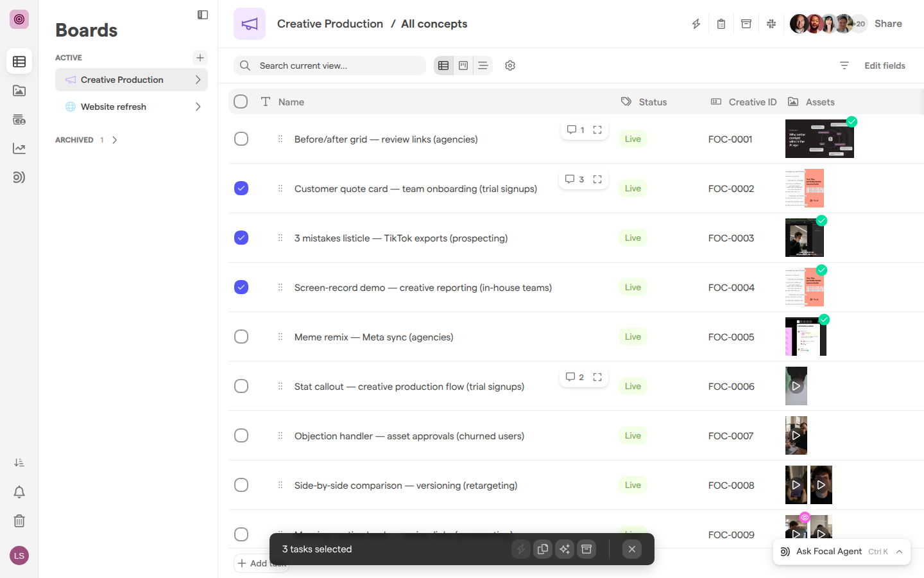Uncheck the Customer quote card row checkbox
The width and height of the screenshot is (924, 578).
pyautogui.click(x=241, y=188)
